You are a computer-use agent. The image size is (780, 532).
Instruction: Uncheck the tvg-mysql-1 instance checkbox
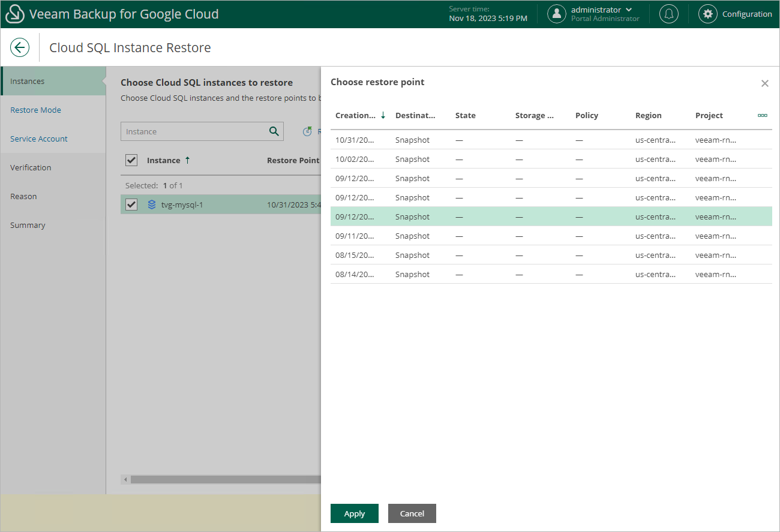pos(131,205)
